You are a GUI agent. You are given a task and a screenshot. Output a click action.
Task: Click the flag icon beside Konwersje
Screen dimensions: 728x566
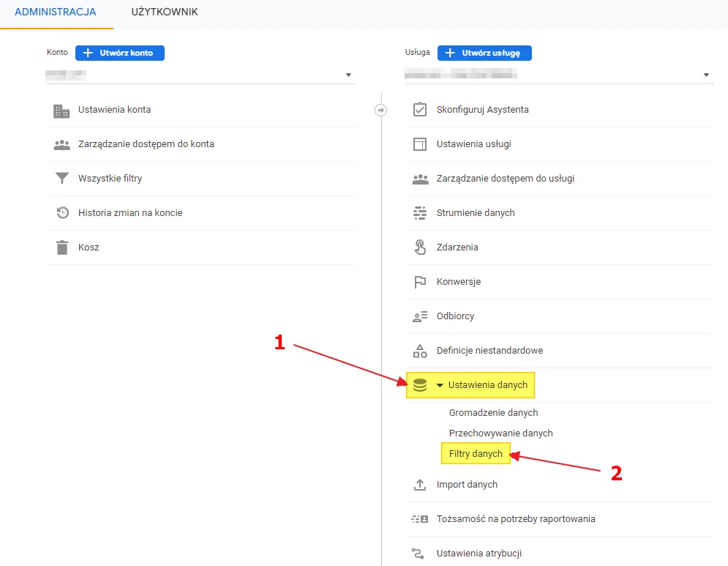[x=420, y=282]
